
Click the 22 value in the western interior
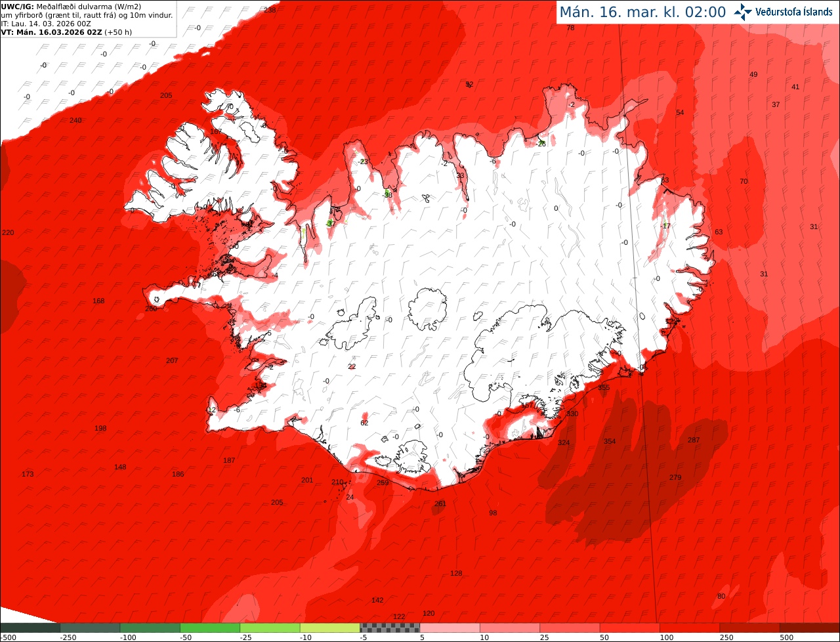352,366
